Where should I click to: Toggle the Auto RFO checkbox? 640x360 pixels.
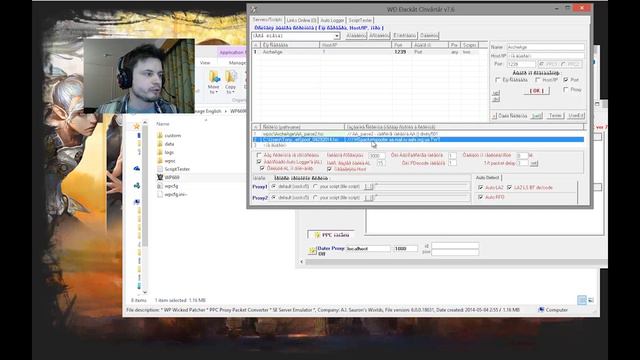tap(480, 197)
